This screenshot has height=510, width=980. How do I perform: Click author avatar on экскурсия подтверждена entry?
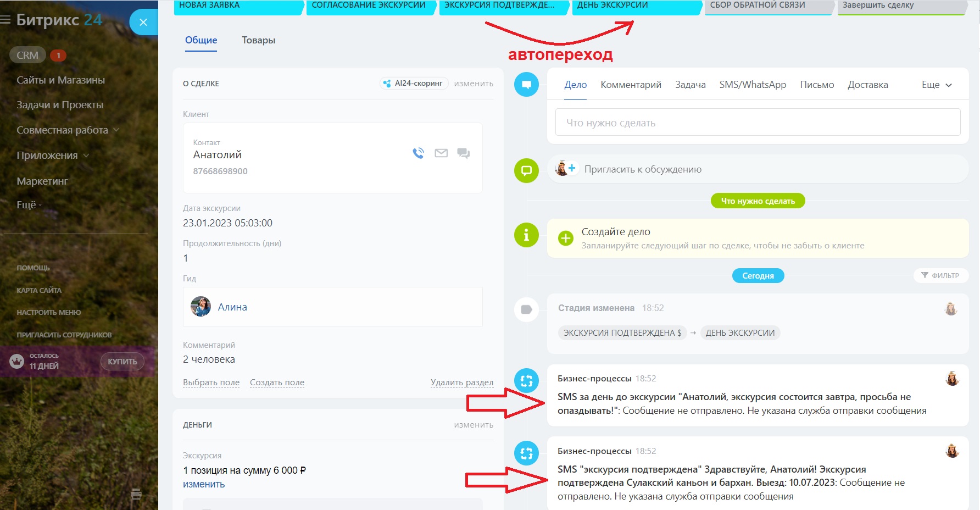[x=952, y=451]
